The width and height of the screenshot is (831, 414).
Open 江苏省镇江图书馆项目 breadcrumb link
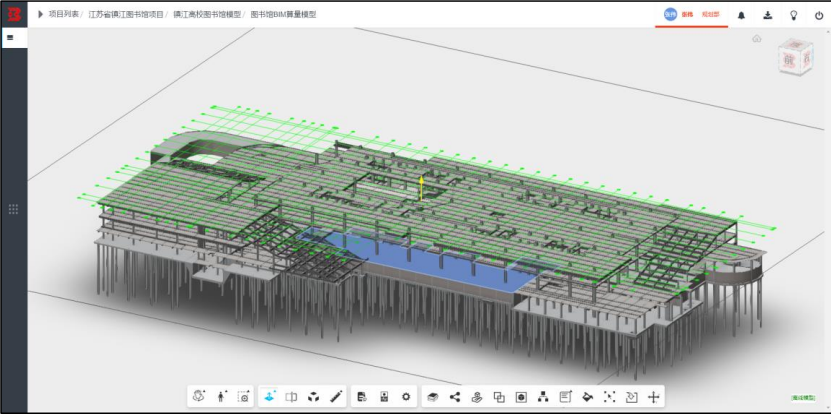click(126, 15)
